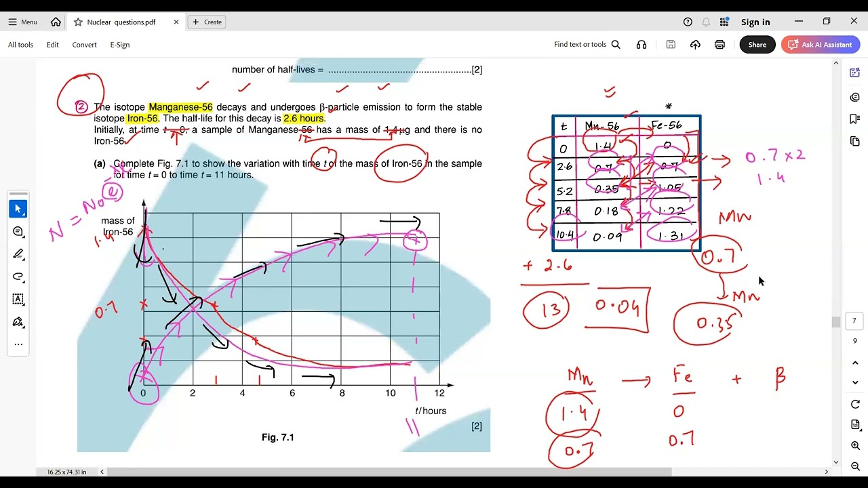Click the Fig. 7.1 caption

click(x=278, y=437)
